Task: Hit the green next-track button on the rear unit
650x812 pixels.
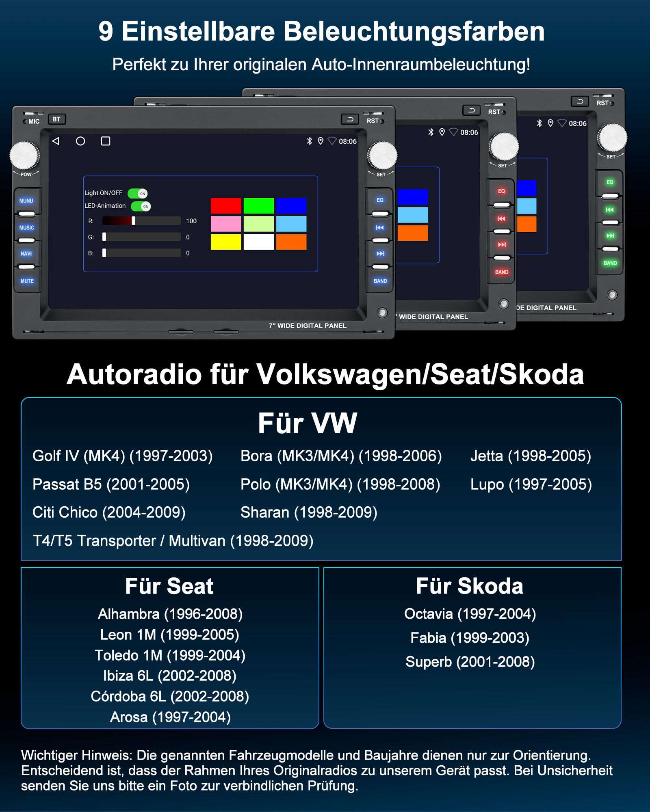Action: 610,235
